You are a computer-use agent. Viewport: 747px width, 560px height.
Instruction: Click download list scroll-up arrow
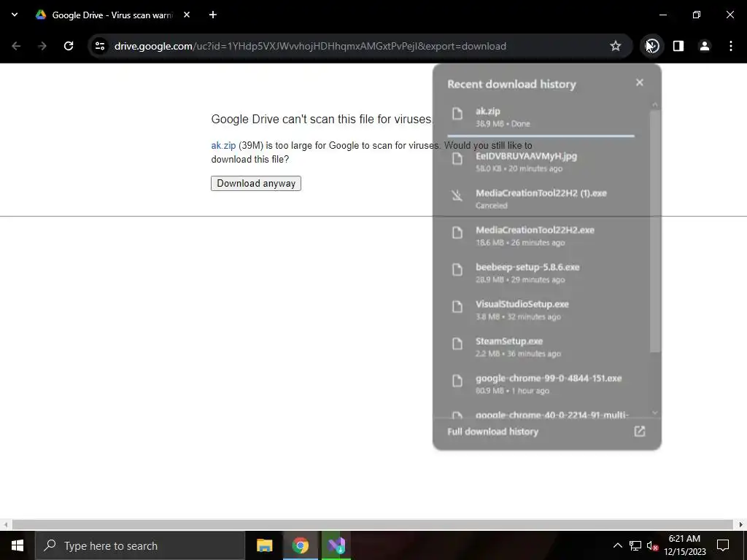click(655, 104)
